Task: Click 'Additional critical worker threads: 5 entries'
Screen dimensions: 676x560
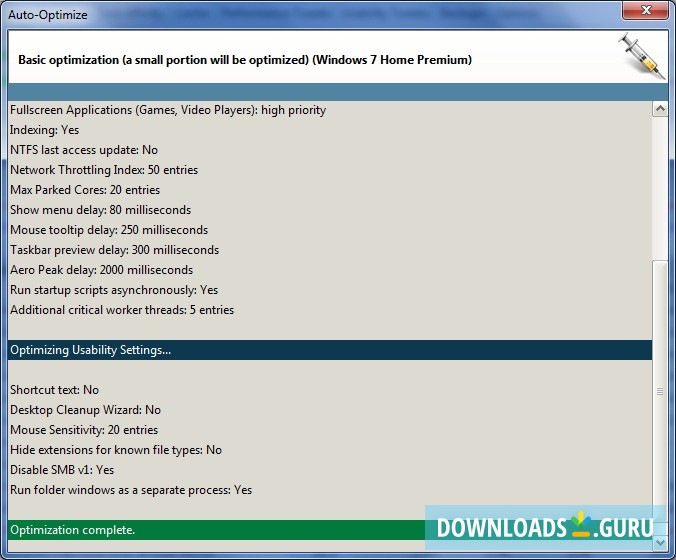Action: pos(122,310)
